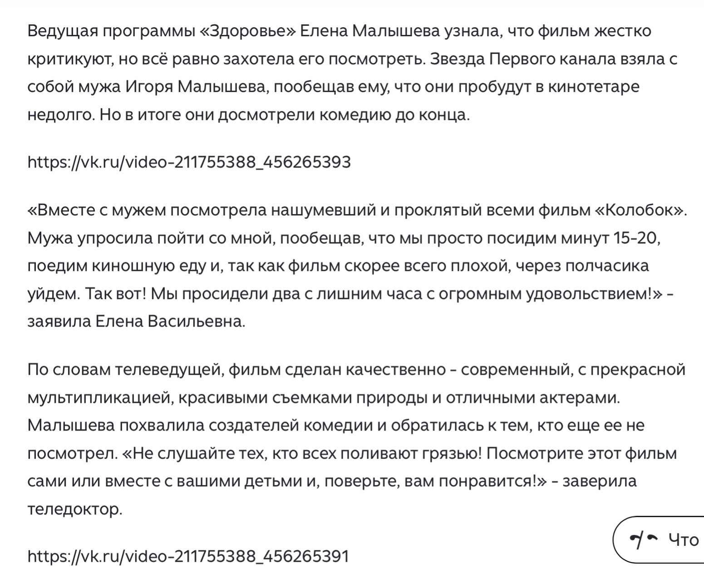This screenshot has width=704, height=588.
Task: Click the word «теледоктор» ending the last paragraph
Action: click(x=75, y=509)
